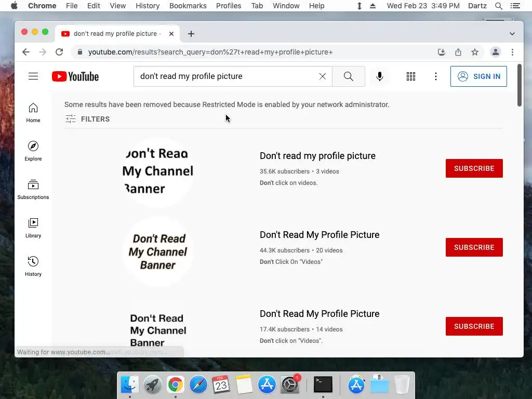Open channel title with 14 videos
Image resolution: width=532 pixels, height=399 pixels.
(x=320, y=314)
